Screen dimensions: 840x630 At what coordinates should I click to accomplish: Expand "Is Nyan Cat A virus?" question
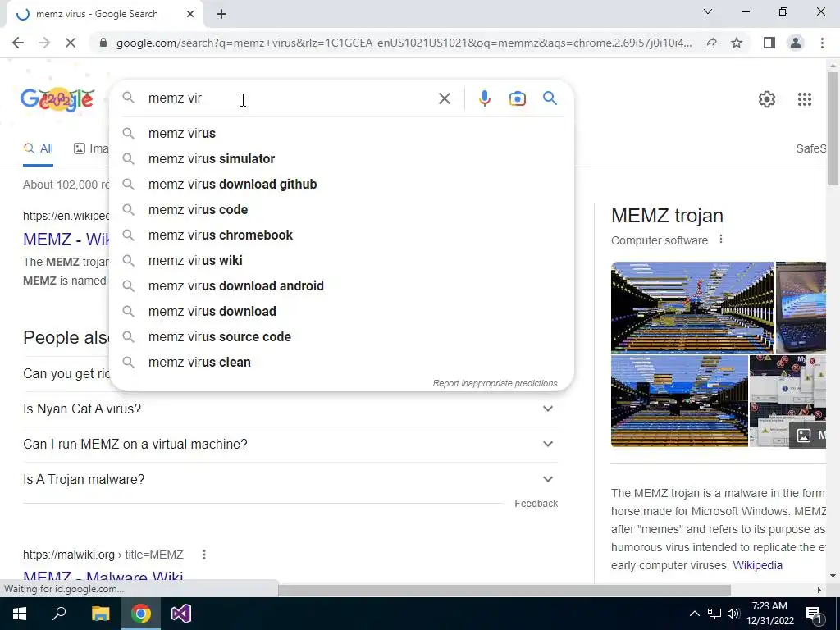tap(290, 409)
